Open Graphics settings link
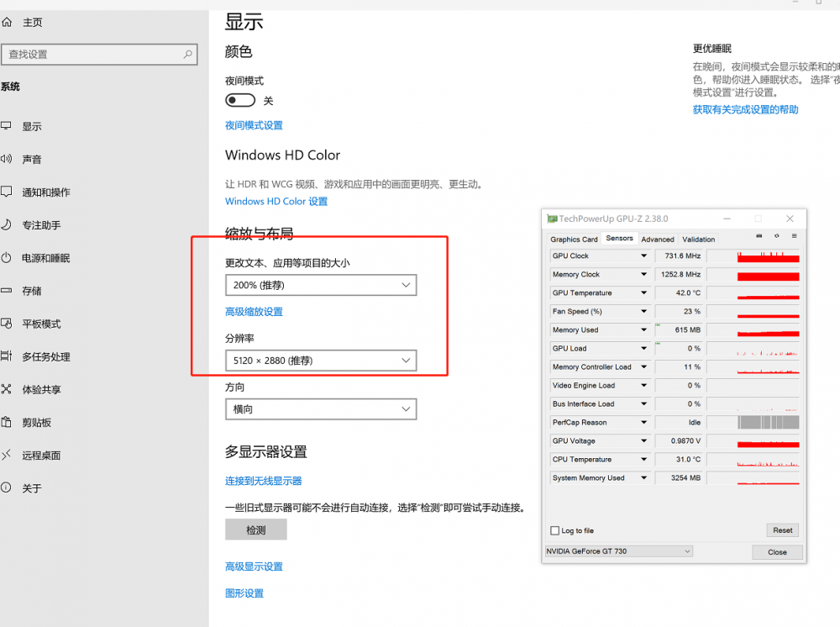This screenshot has height=627, width=840. pos(244,593)
